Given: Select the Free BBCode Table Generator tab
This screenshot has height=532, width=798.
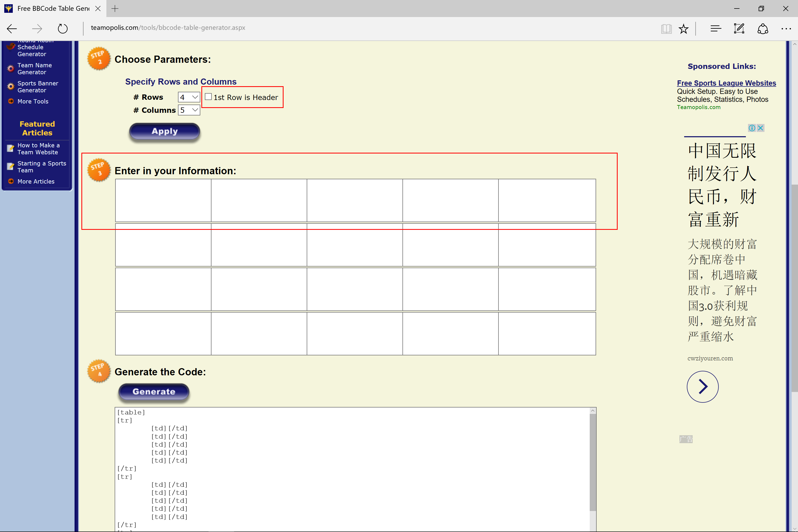Looking at the screenshot, I should [53, 9].
